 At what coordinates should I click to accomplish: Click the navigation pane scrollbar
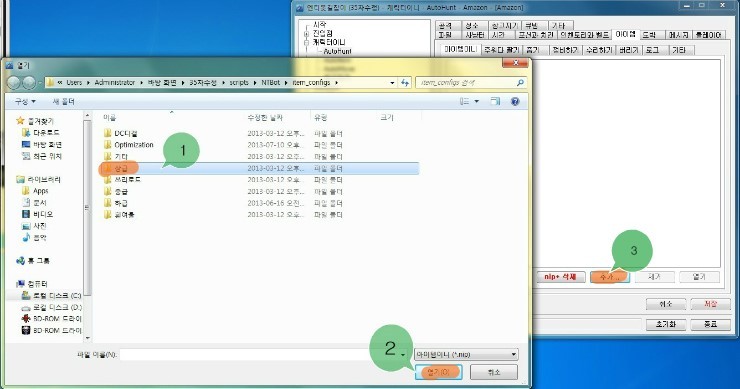(x=87, y=208)
